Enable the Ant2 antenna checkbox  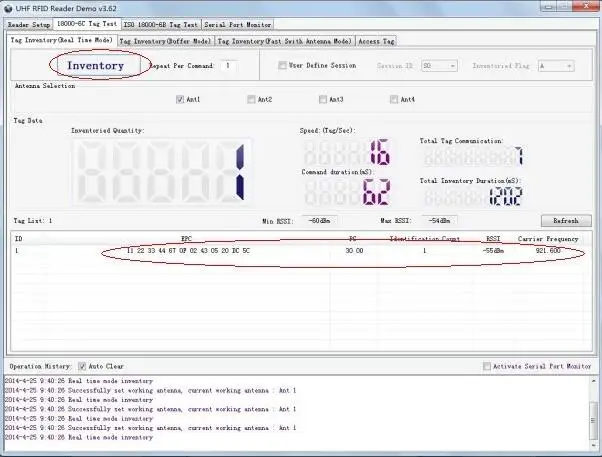(x=251, y=99)
